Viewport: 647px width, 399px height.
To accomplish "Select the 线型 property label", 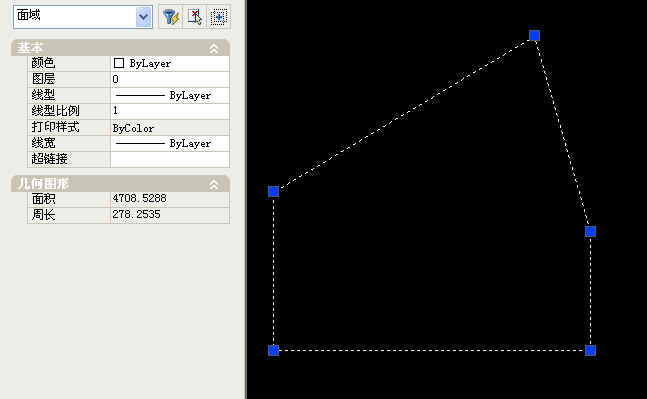I will click(x=43, y=95).
